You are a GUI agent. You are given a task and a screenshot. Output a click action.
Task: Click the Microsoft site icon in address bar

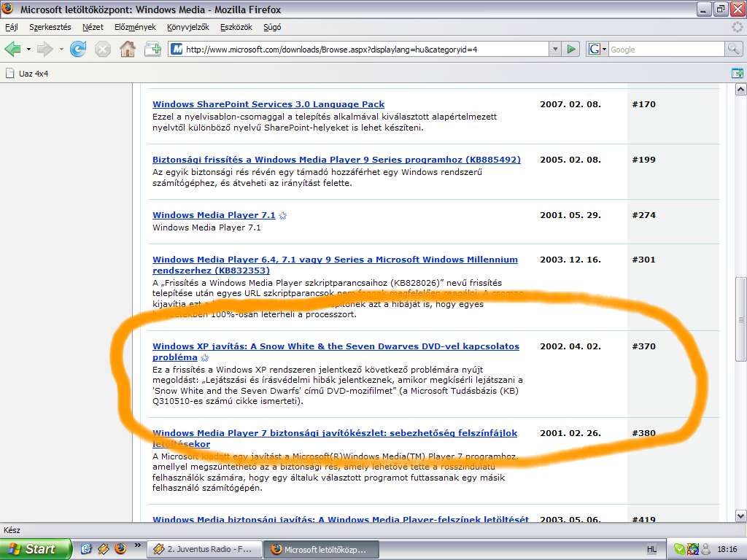pyautogui.click(x=177, y=49)
